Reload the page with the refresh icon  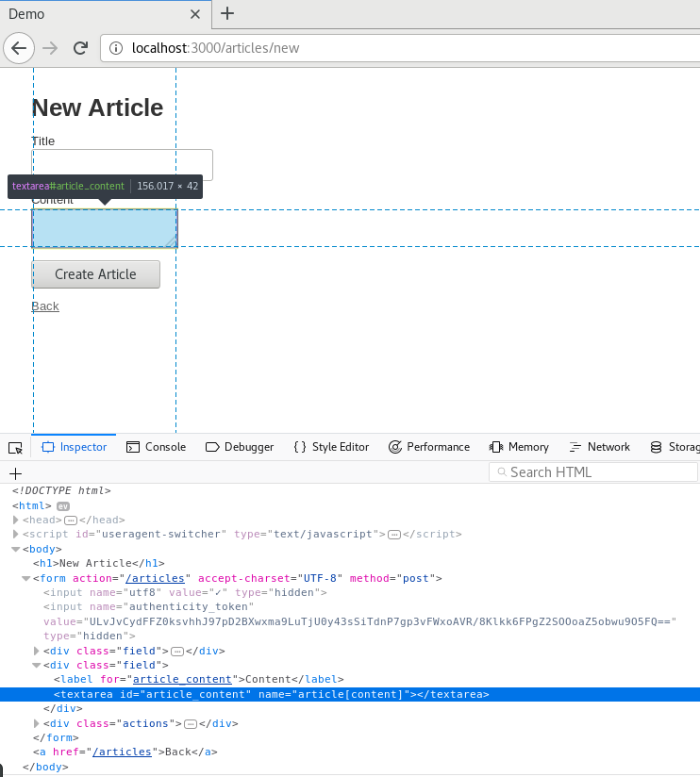81,48
